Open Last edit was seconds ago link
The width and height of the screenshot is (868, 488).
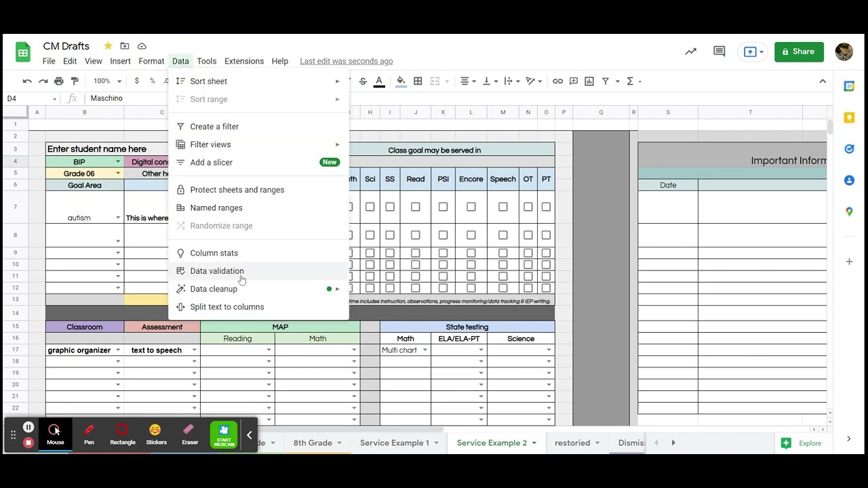tap(346, 61)
